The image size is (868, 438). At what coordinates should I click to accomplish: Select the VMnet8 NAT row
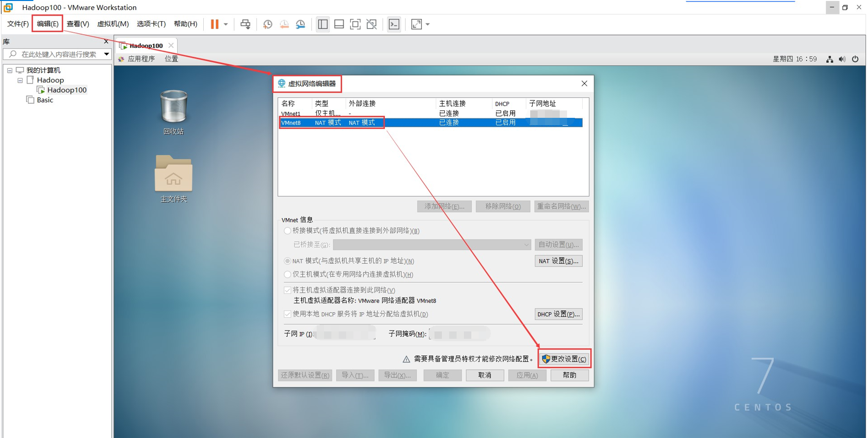click(431, 123)
